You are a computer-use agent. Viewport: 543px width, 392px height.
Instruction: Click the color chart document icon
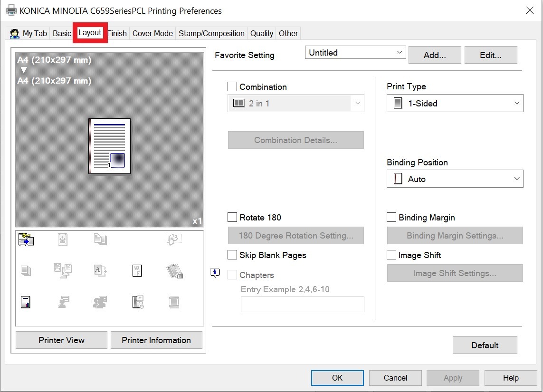pos(26,302)
